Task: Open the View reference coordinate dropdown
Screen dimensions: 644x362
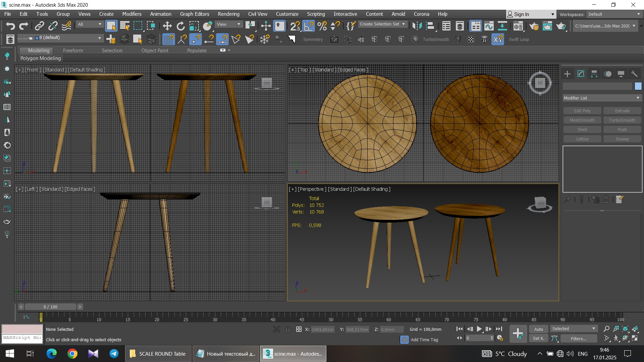Action: (x=229, y=24)
